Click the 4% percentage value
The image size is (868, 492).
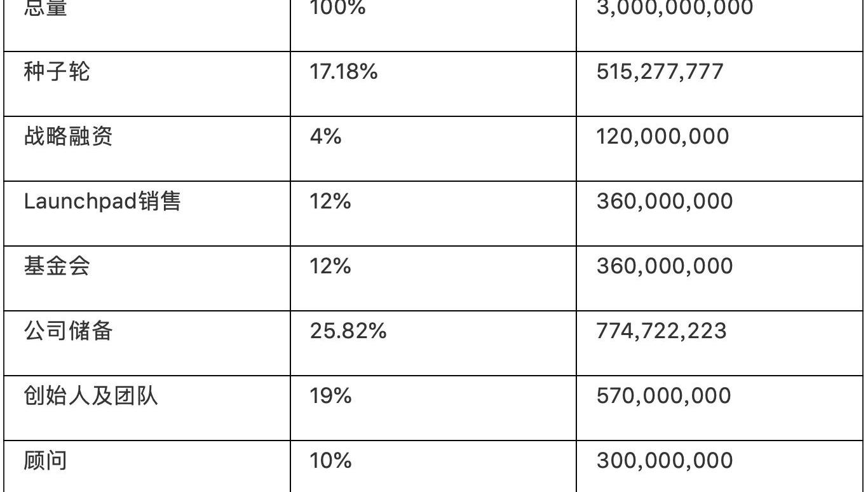pos(325,137)
